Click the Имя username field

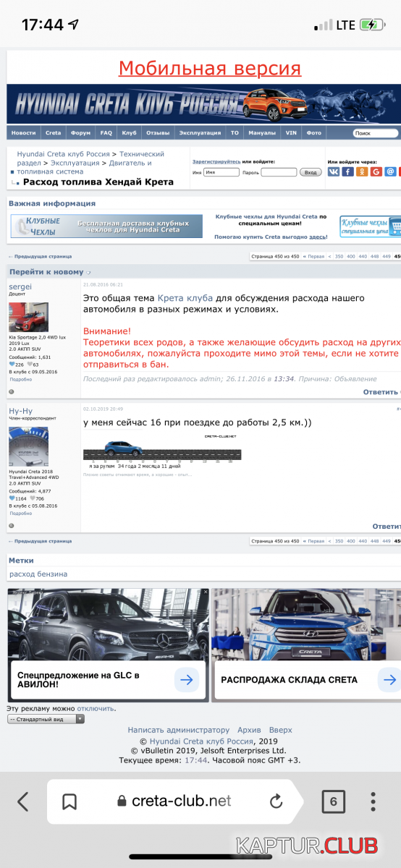[221, 173]
